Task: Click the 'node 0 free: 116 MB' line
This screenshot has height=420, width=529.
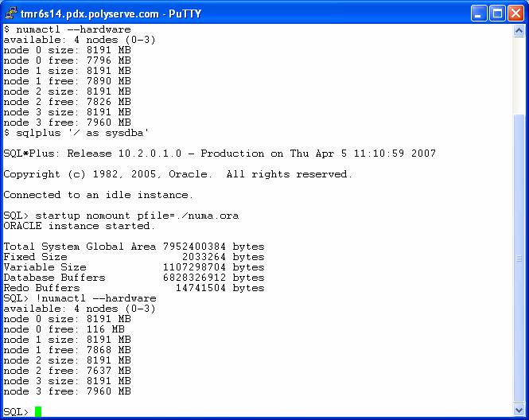Action: coord(64,329)
